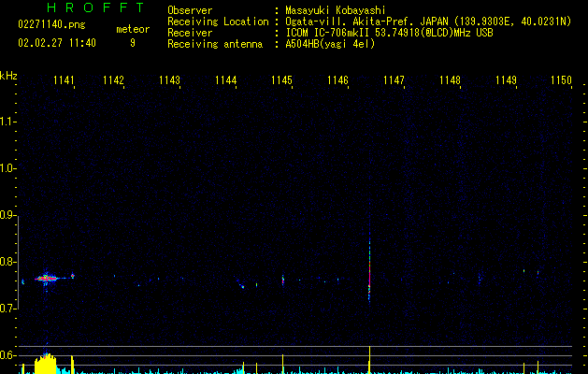The image size is (588, 374).
Task: Click time axis tick 1143
Action: (169, 80)
